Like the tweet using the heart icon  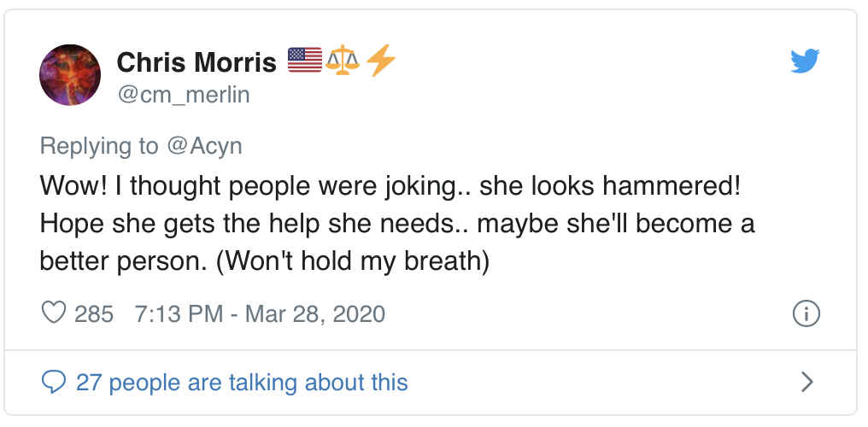pyautogui.click(x=55, y=313)
